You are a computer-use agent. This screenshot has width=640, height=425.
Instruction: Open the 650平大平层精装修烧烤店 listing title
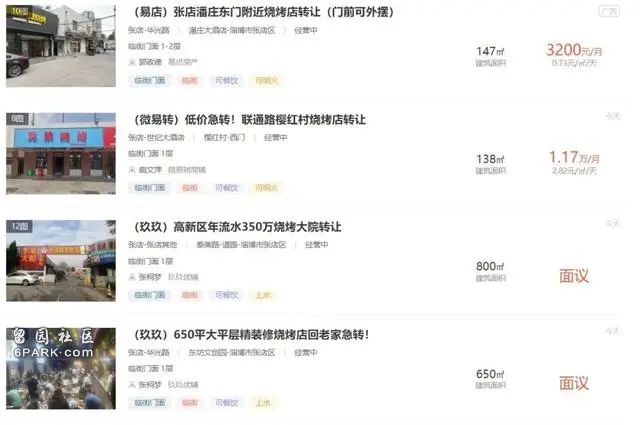(250, 335)
